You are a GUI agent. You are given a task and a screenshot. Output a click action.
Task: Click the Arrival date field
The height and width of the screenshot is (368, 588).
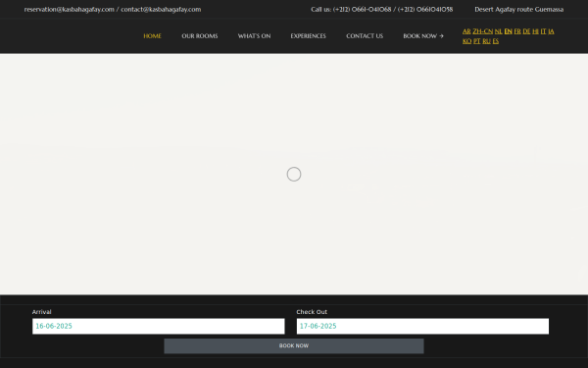coord(158,326)
